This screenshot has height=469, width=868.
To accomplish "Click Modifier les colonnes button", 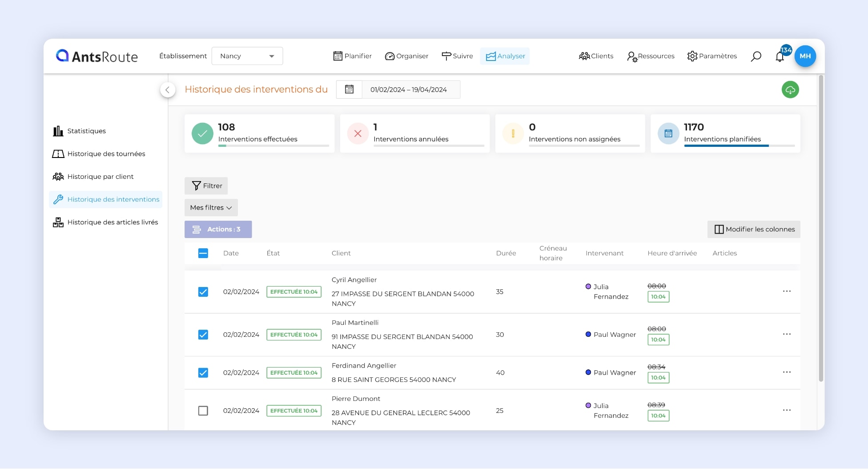I will pyautogui.click(x=754, y=230).
